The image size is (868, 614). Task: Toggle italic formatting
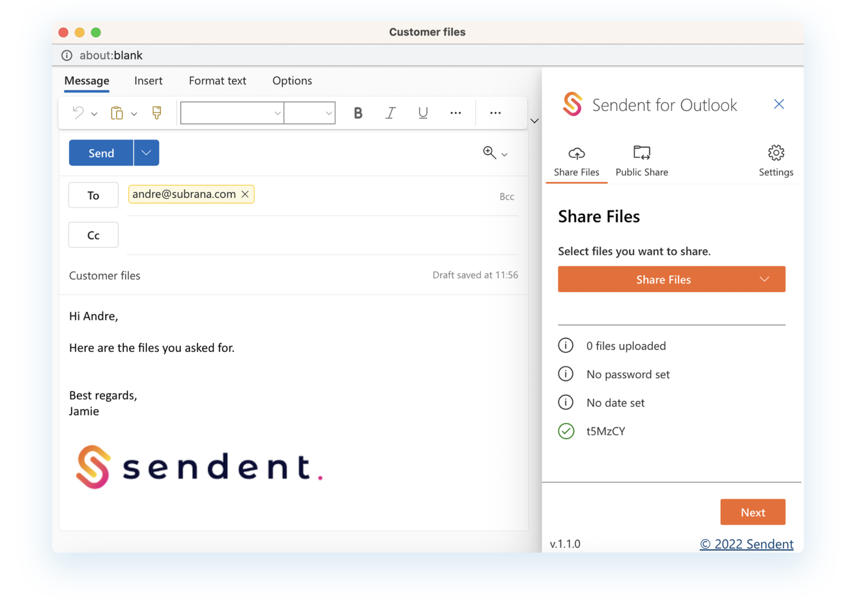click(390, 113)
